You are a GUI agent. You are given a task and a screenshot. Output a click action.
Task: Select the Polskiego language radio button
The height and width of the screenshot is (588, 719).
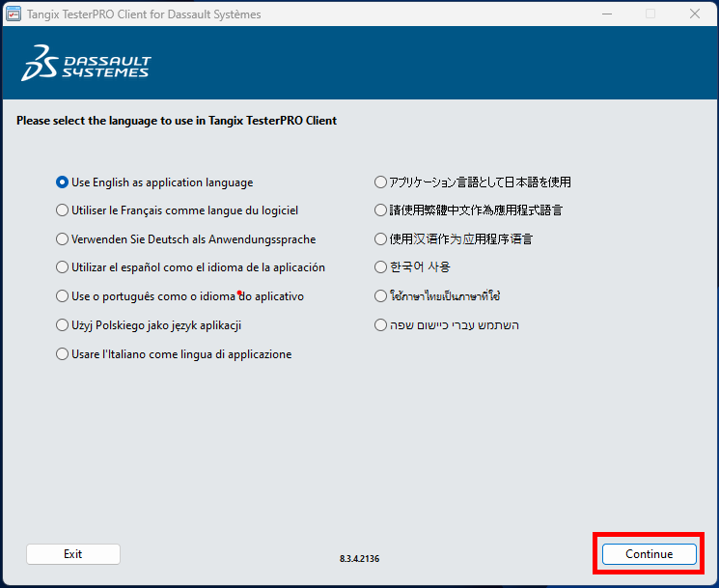click(x=63, y=325)
